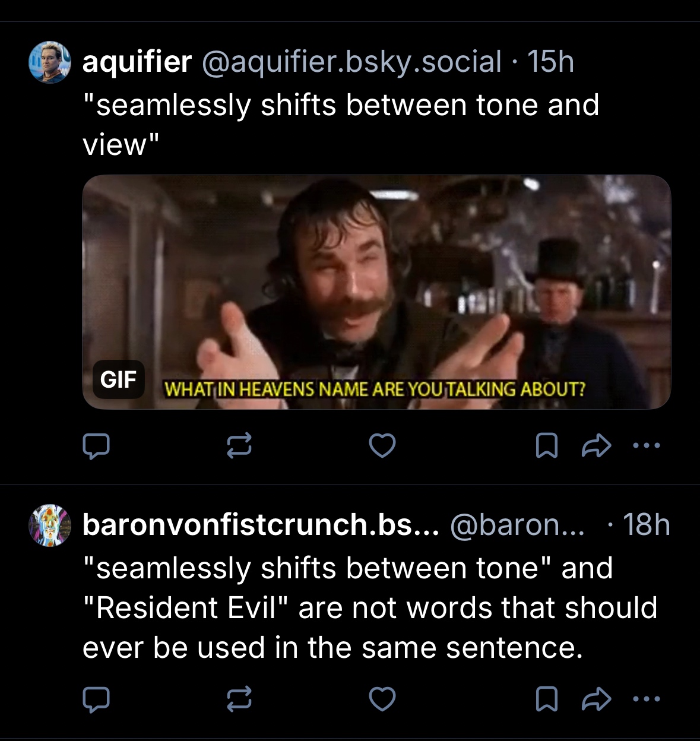Bookmark baronvonfistcrunch's post
Image resolution: width=700 pixels, height=741 pixels.
(546, 699)
